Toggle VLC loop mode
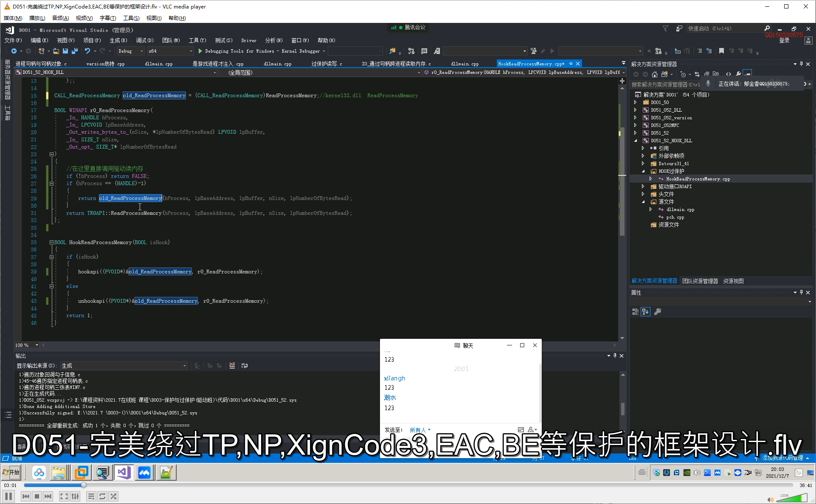The width and height of the screenshot is (816, 504). 102,496
